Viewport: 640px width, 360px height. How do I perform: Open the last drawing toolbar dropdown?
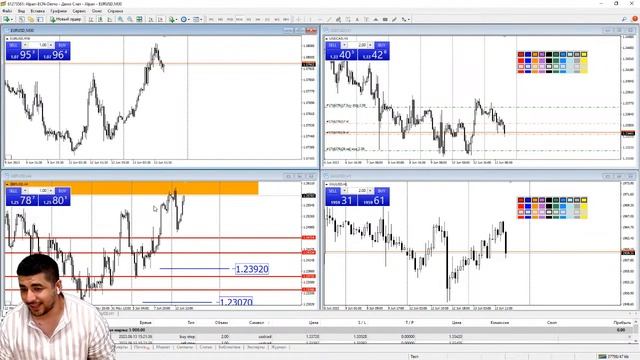click(x=409, y=19)
